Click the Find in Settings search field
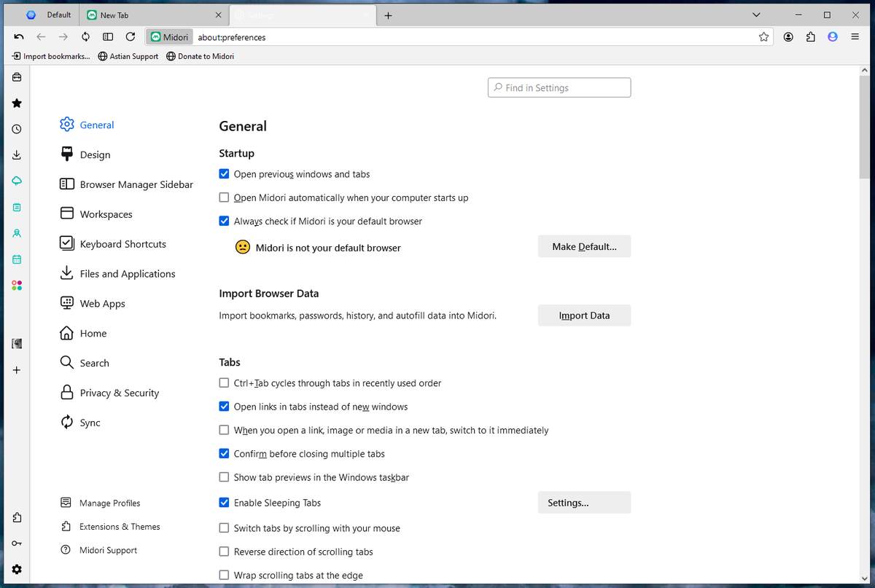This screenshot has width=875, height=588. (x=559, y=87)
